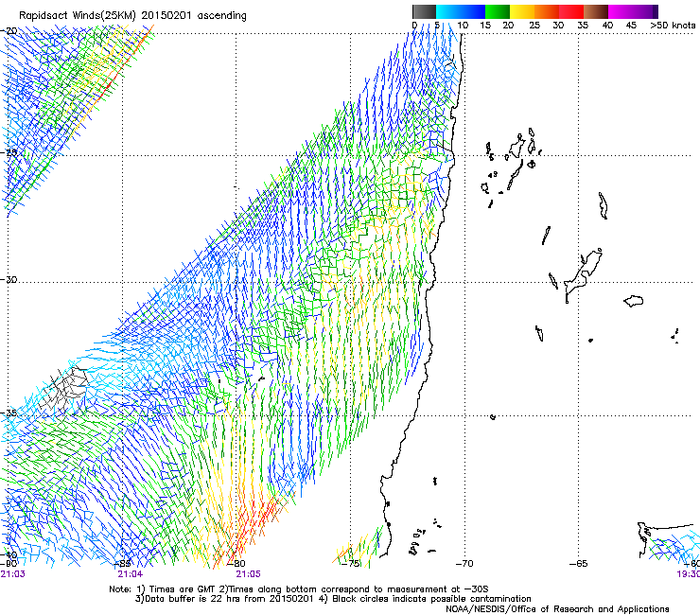Click the magenta-purple 40-50 knots legend swatch

tap(633, 11)
